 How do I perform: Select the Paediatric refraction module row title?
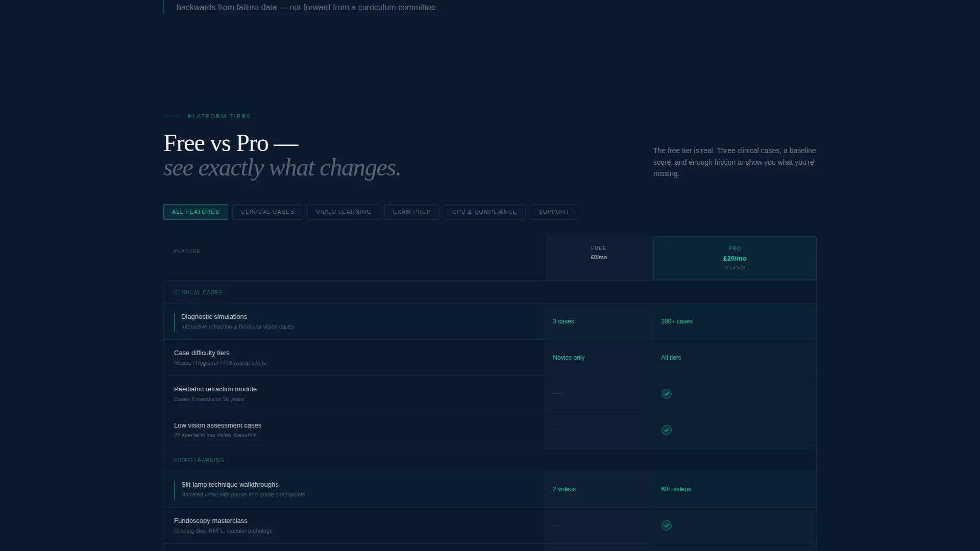point(215,389)
